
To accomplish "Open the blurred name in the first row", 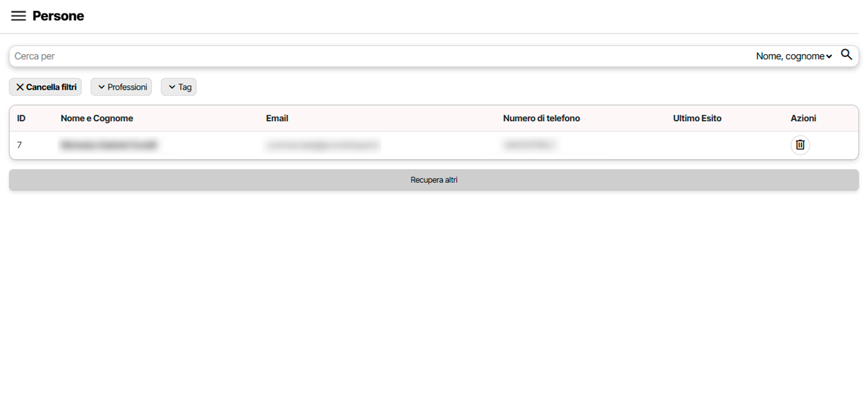I will (108, 145).
